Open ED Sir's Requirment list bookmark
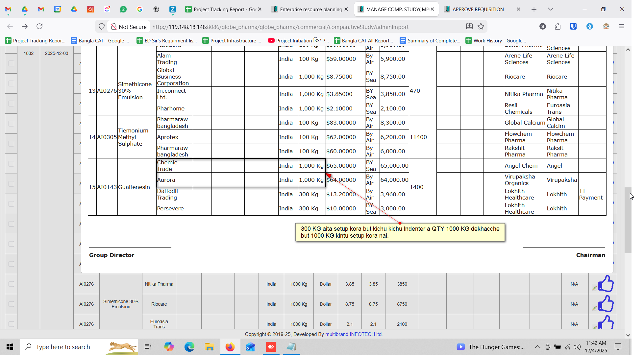The height and width of the screenshot is (355, 644). point(167,40)
